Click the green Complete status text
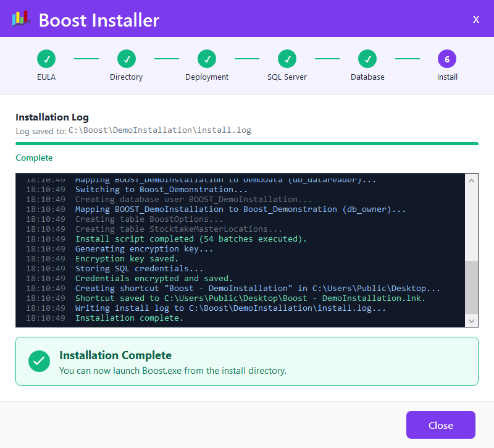Viewport: 494px width, 448px height. (x=34, y=158)
